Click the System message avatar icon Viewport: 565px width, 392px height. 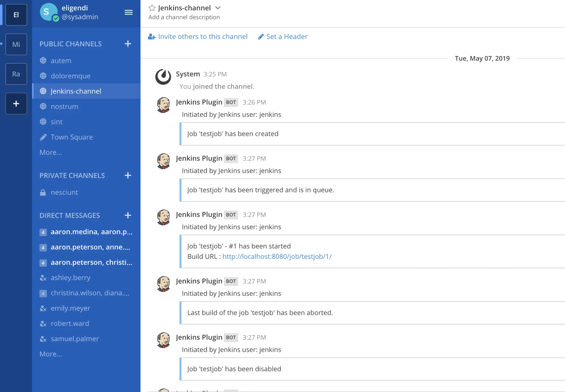tap(163, 77)
